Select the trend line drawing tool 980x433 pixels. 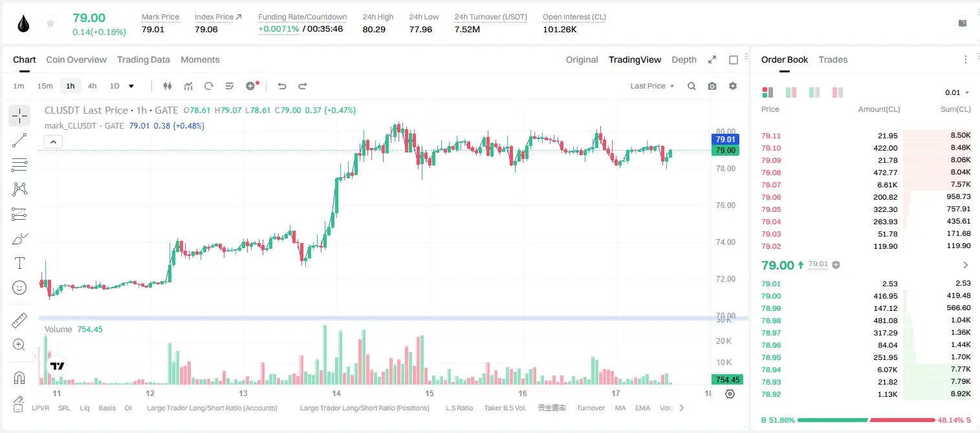19,140
